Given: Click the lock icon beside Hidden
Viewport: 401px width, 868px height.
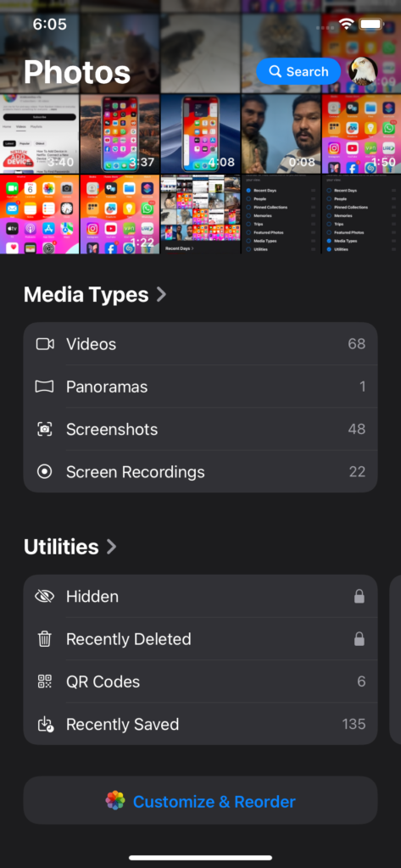Looking at the screenshot, I should tap(359, 596).
